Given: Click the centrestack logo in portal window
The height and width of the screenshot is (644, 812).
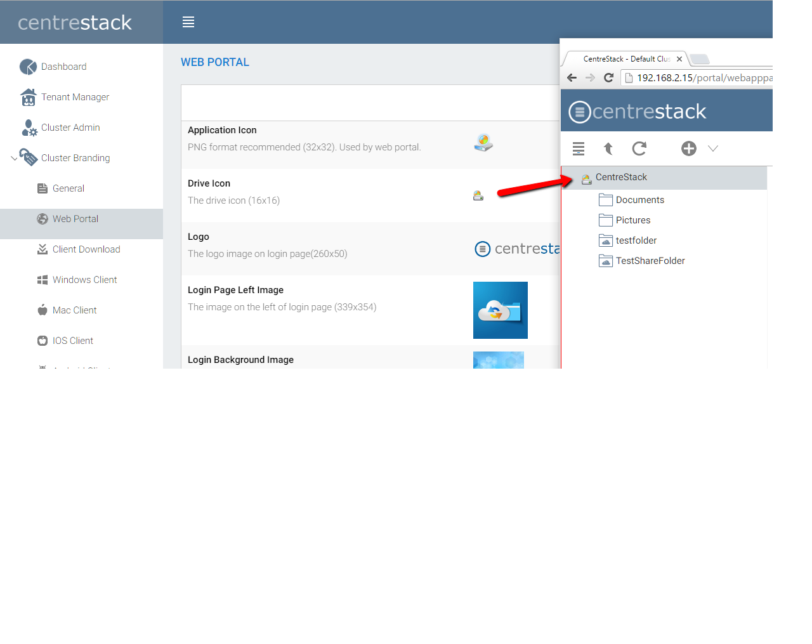Looking at the screenshot, I should pos(637,112).
